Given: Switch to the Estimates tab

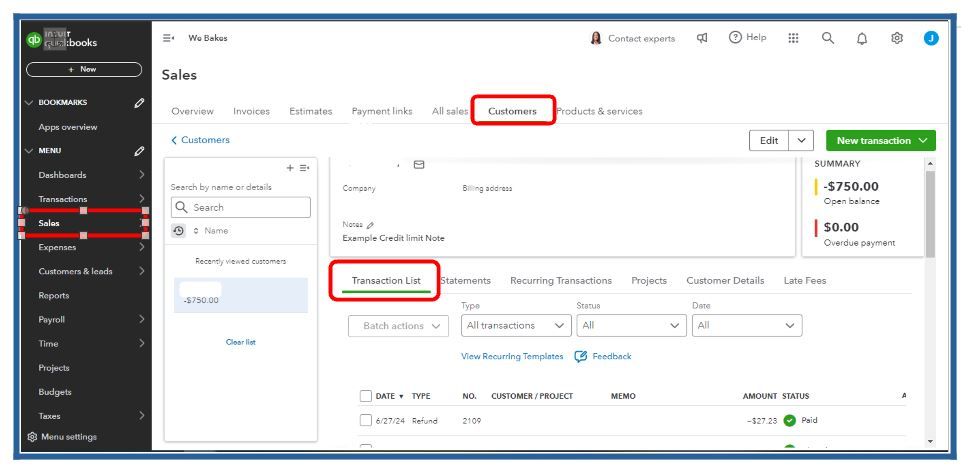Looking at the screenshot, I should coord(311,112).
